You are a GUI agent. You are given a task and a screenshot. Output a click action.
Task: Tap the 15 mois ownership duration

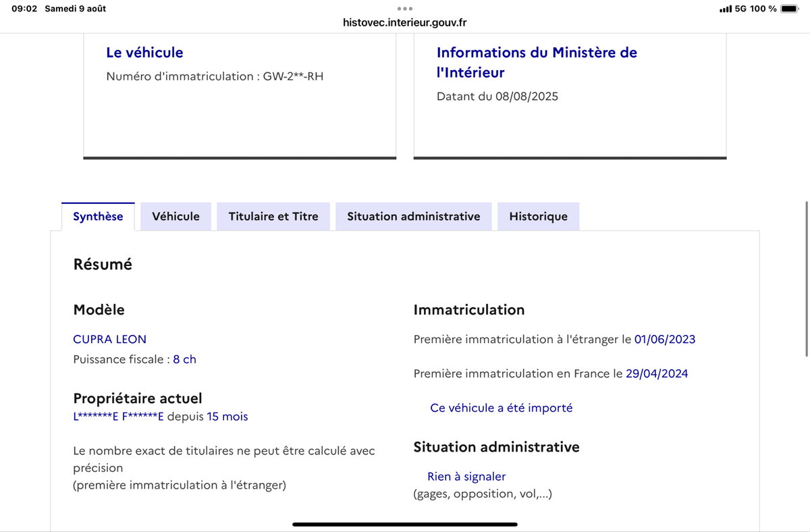click(227, 417)
